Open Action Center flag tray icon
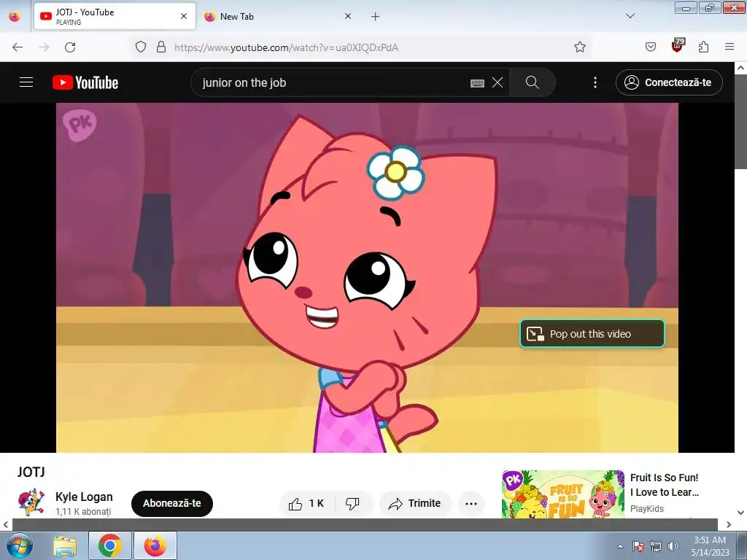The height and width of the screenshot is (560, 747). click(x=638, y=546)
